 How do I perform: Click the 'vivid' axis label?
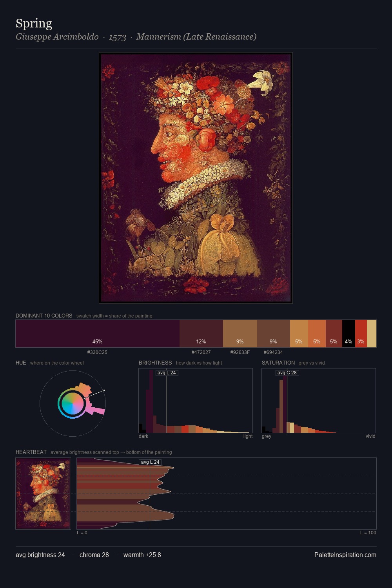coord(370,436)
